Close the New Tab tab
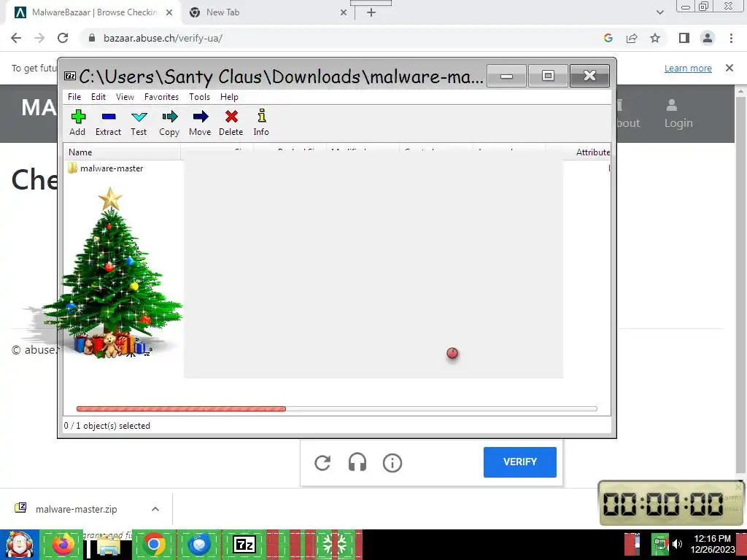The image size is (747, 560). click(344, 12)
